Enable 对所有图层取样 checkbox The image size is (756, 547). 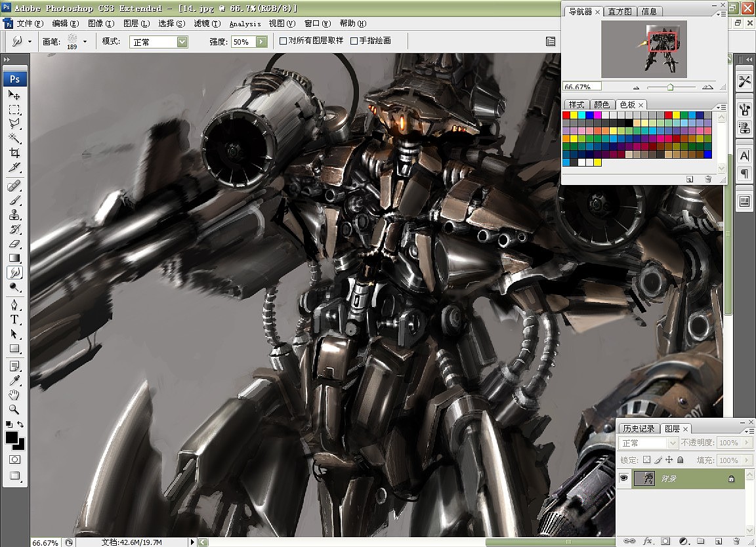pyautogui.click(x=283, y=41)
